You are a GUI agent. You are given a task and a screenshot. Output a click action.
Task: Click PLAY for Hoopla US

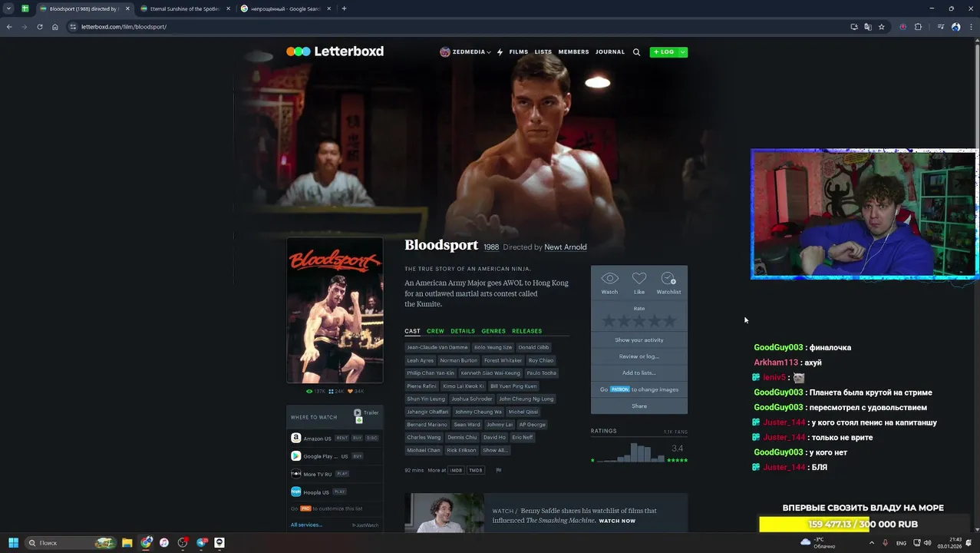[340, 492]
